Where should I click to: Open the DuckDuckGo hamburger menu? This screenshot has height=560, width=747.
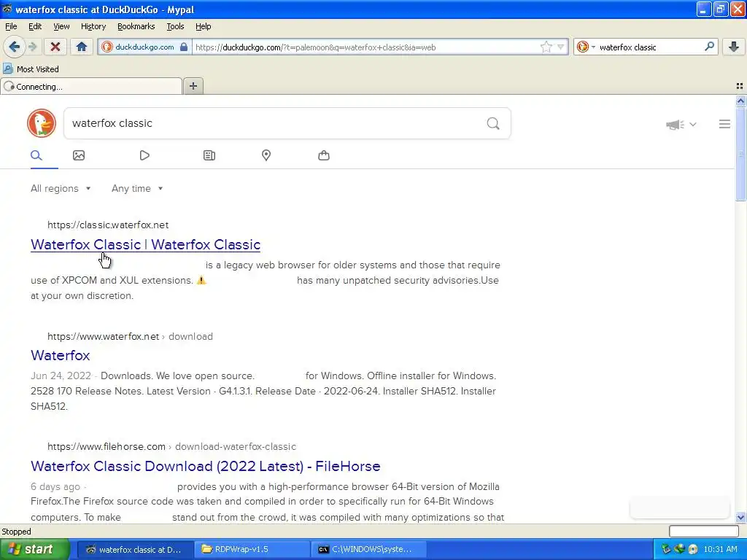tap(724, 124)
